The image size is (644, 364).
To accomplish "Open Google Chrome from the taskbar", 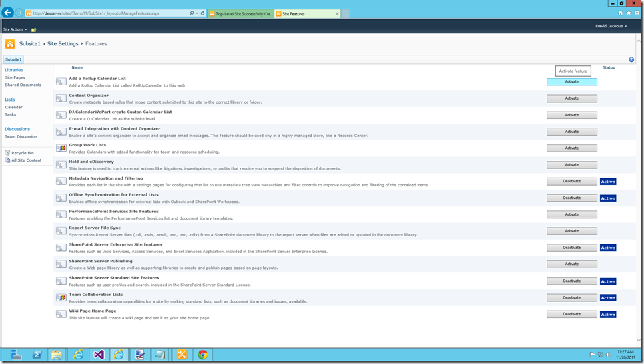I will click(x=202, y=355).
